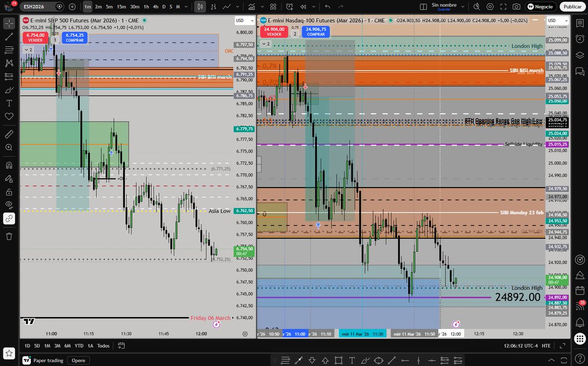Select the 1h timeframe
The image size is (588, 366).
[146, 7]
